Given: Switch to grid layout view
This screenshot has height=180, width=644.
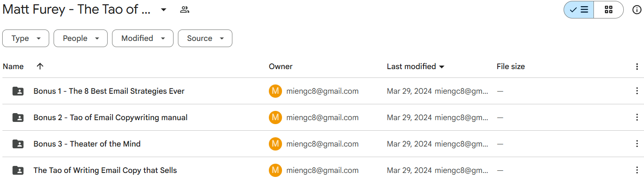Looking at the screenshot, I should tap(608, 10).
